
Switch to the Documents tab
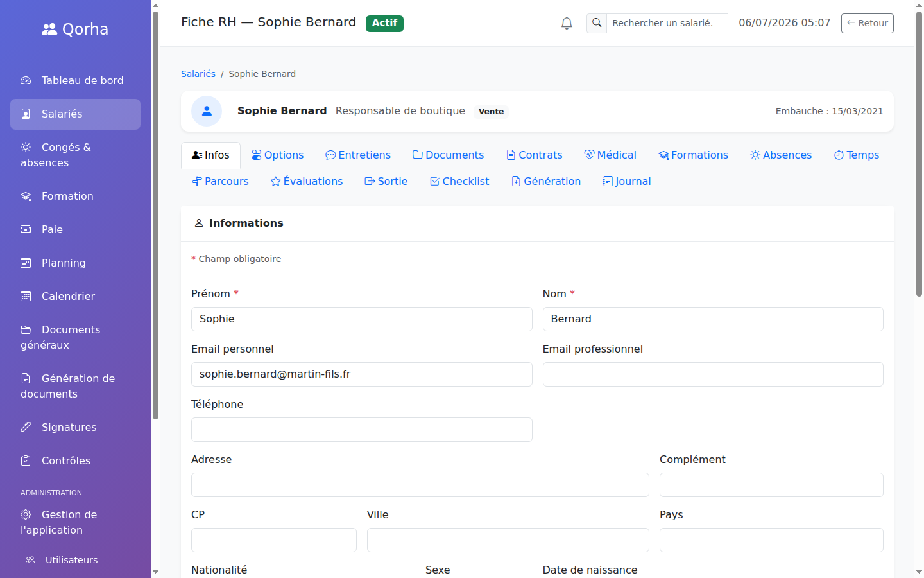pyautogui.click(x=448, y=155)
